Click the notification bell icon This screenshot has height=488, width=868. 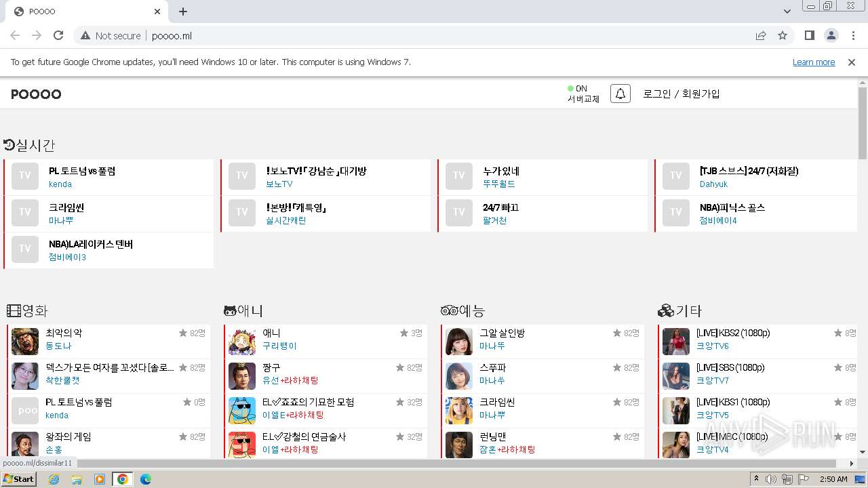click(620, 94)
